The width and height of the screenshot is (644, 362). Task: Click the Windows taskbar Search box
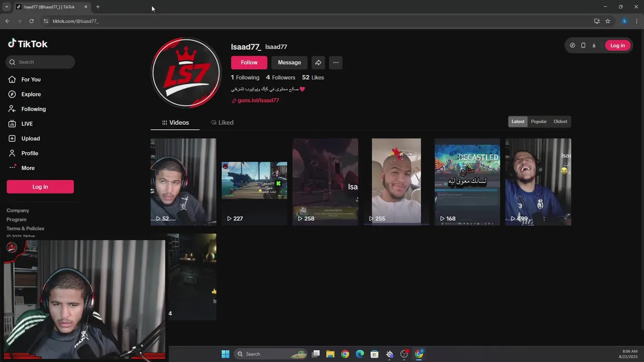(x=271, y=354)
